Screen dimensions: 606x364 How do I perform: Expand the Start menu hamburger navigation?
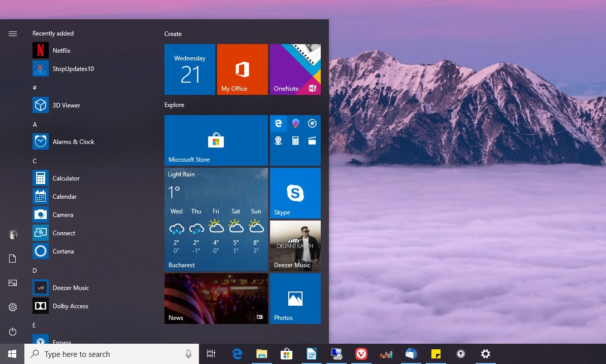point(12,33)
